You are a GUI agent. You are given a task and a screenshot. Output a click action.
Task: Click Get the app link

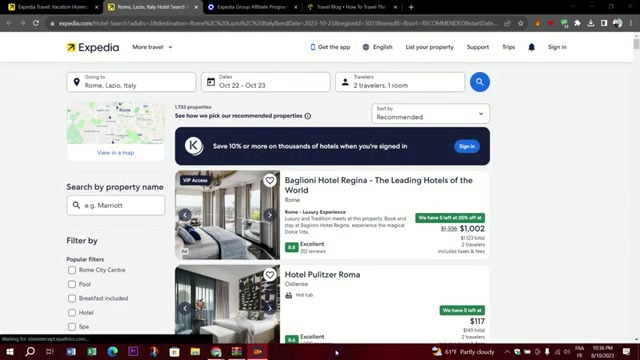330,47
